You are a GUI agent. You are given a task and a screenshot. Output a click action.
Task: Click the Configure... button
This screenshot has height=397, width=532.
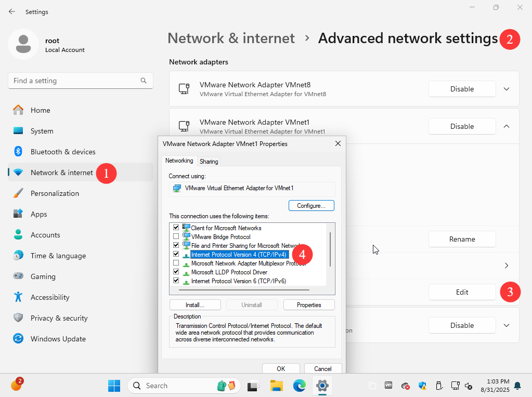[311, 206]
